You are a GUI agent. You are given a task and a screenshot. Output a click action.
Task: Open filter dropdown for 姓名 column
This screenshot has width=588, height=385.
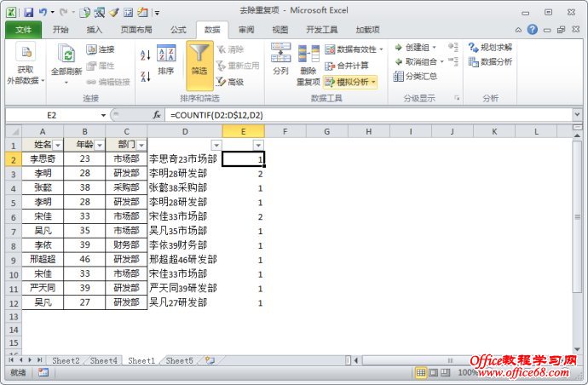point(58,145)
